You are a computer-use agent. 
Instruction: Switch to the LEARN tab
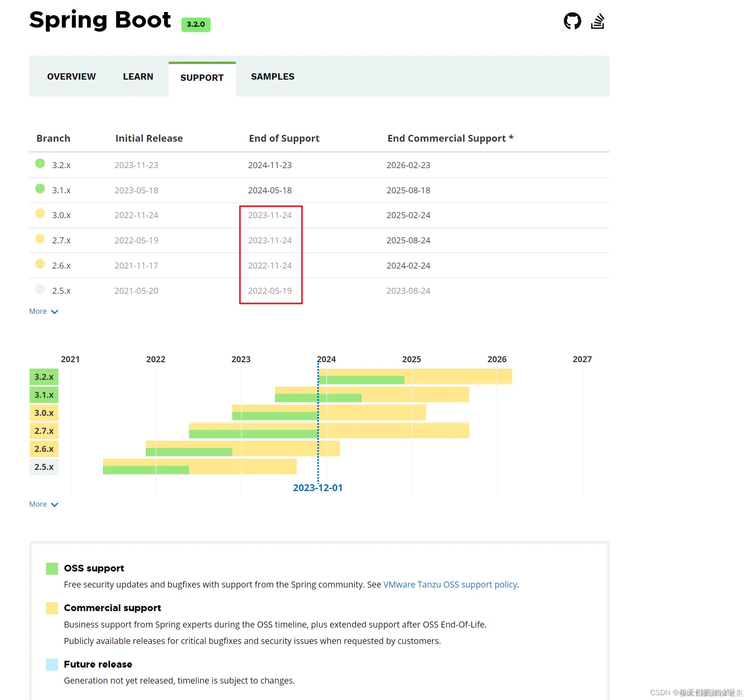coord(138,76)
